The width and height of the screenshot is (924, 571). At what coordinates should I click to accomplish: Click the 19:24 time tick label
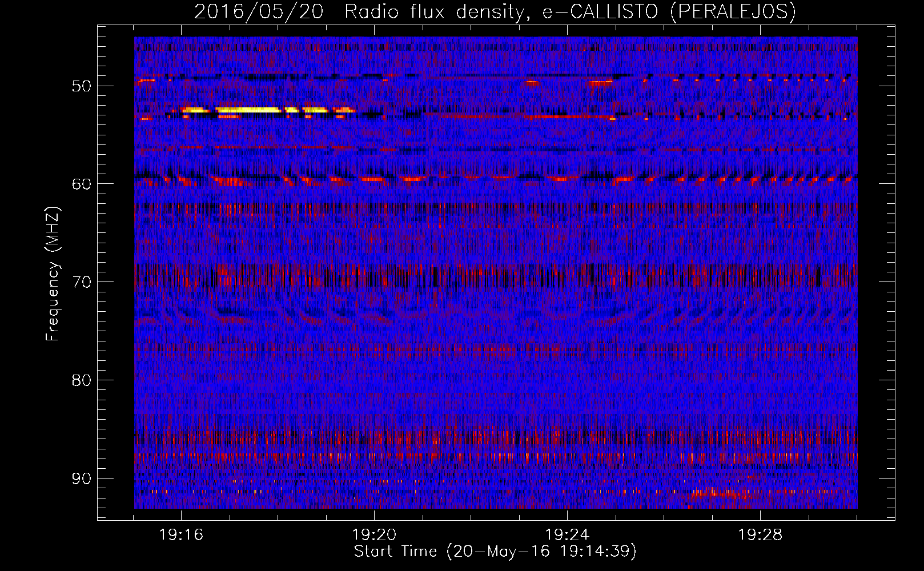click(567, 535)
